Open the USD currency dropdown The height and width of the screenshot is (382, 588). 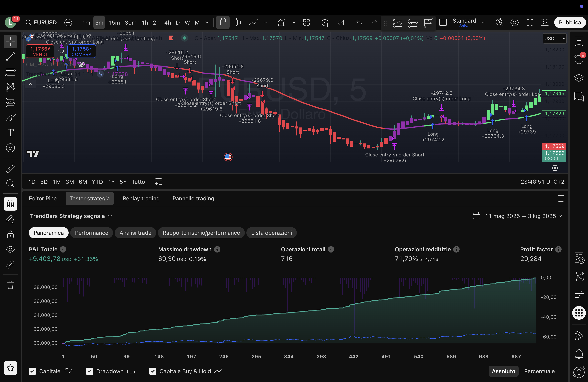coord(554,39)
